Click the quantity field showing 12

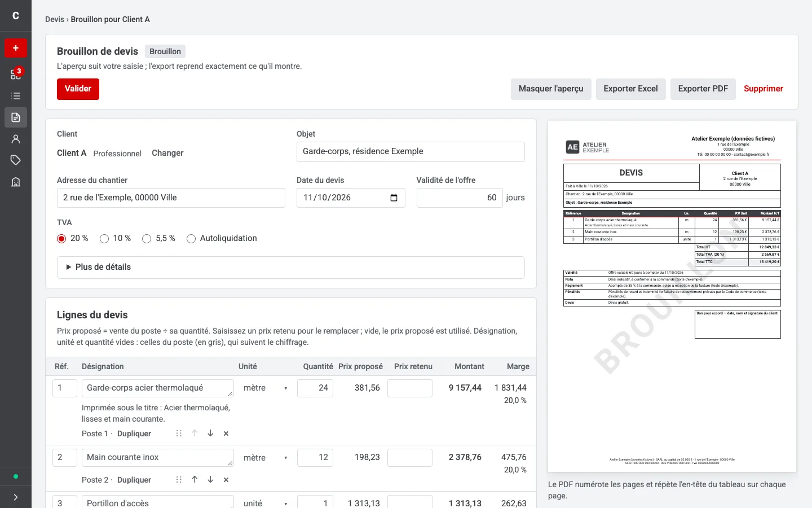tap(315, 458)
